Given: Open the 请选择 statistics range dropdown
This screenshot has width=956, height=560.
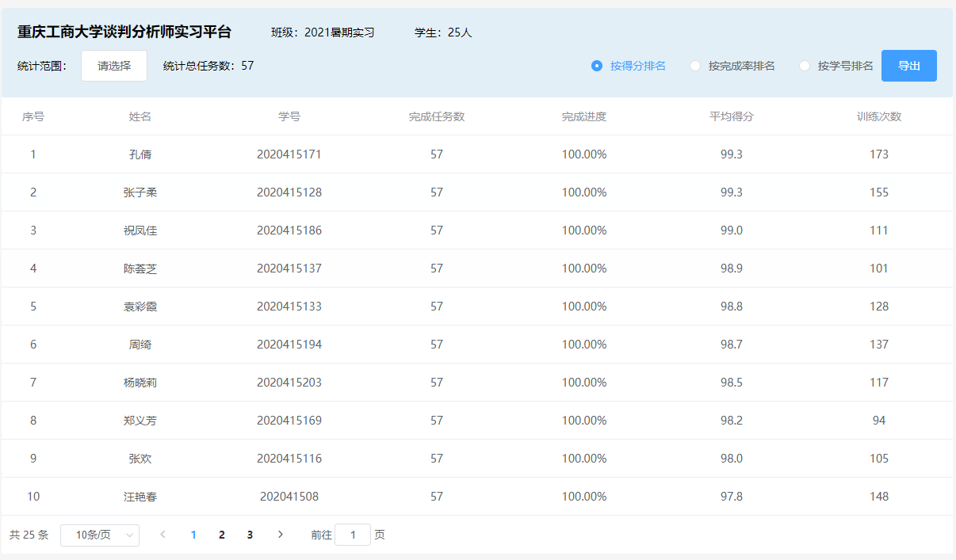Looking at the screenshot, I should [114, 66].
